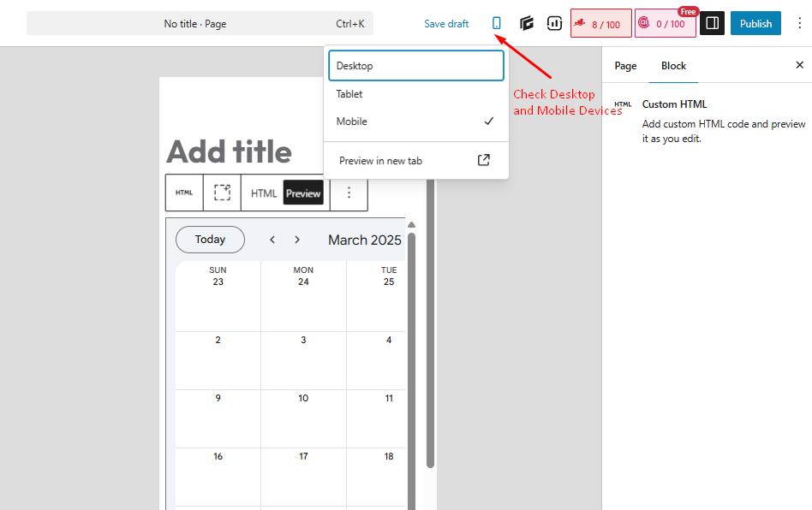
Task: Open block toolbar vertical dots options
Action: coord(349,193)
